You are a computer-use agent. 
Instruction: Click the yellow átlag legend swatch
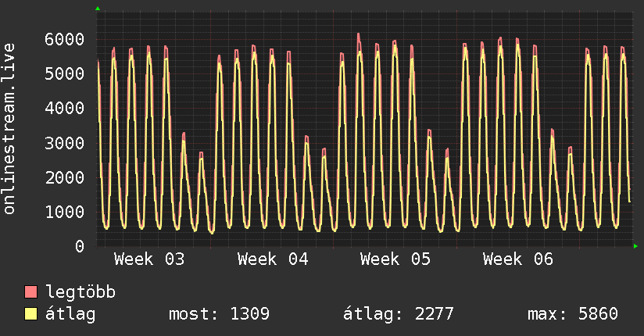click(31, 314)
